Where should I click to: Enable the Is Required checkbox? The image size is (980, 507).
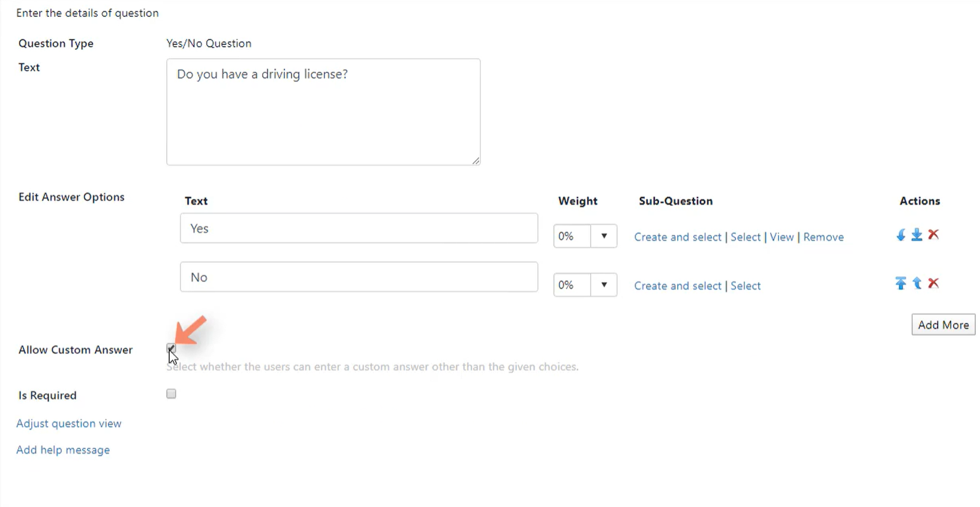tap(171, 394)
